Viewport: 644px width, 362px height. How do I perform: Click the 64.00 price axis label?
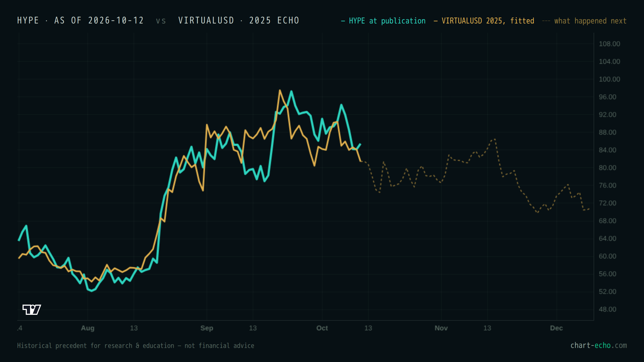click(x=608, y=238)
